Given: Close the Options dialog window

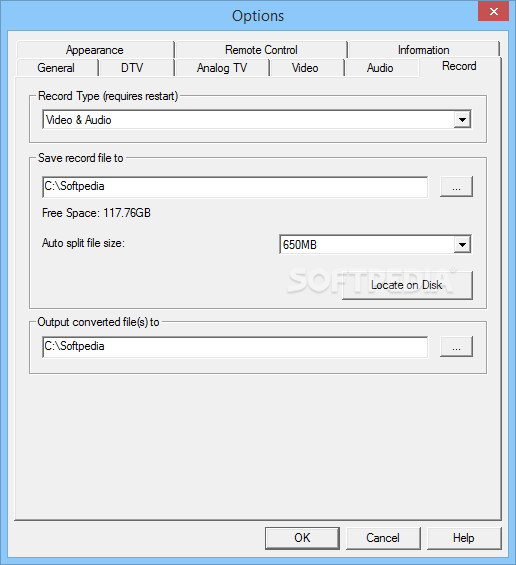Looking at the screenshot, I should (x=494, y=12).
